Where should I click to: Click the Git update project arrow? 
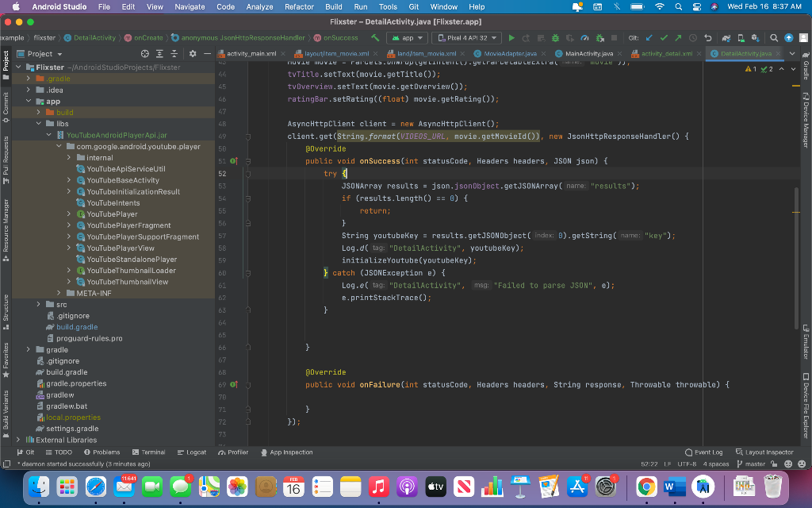pyautogui.click(x=649, y=38)
